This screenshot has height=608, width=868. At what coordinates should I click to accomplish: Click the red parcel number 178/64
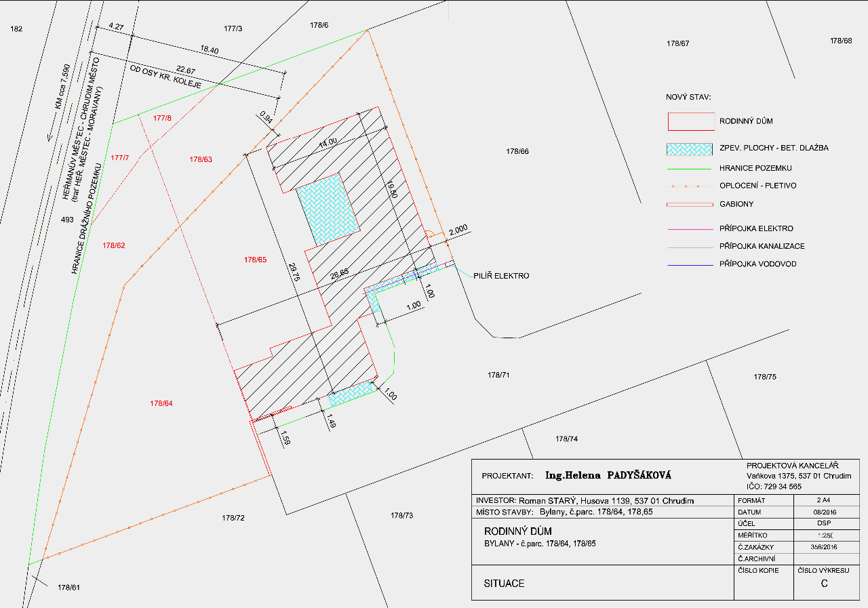161,403
